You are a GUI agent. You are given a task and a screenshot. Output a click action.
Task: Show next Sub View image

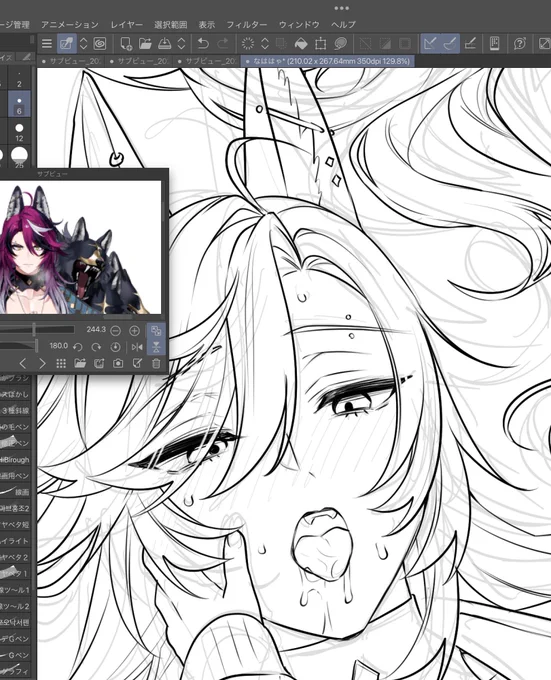click(x=42, y=363)
